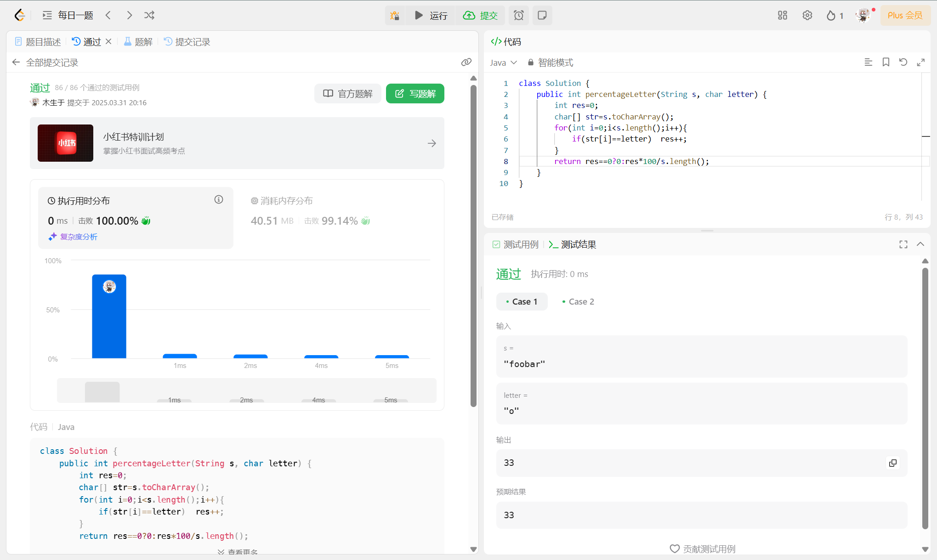Open the Java language dropdown
Viewport: 937px width, 560px height.
503,62
